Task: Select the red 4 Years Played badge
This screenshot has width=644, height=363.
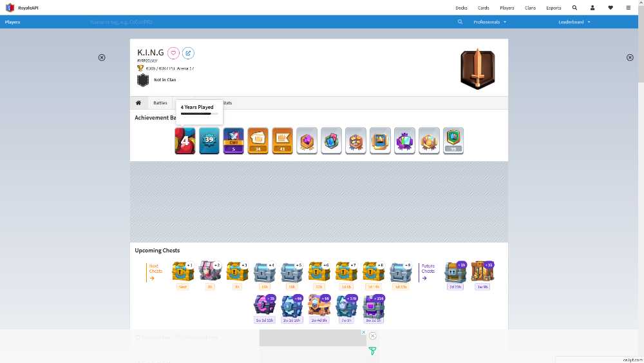Action: coord(185,141)
